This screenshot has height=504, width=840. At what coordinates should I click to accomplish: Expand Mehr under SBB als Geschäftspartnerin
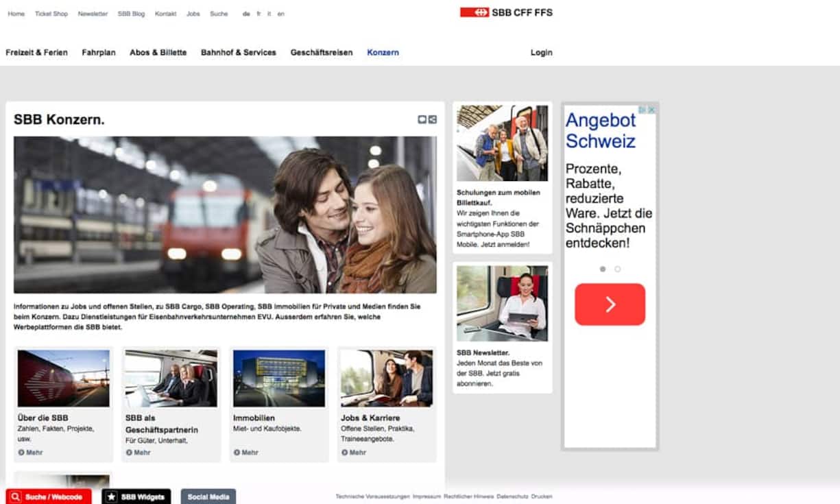[142, 453]
